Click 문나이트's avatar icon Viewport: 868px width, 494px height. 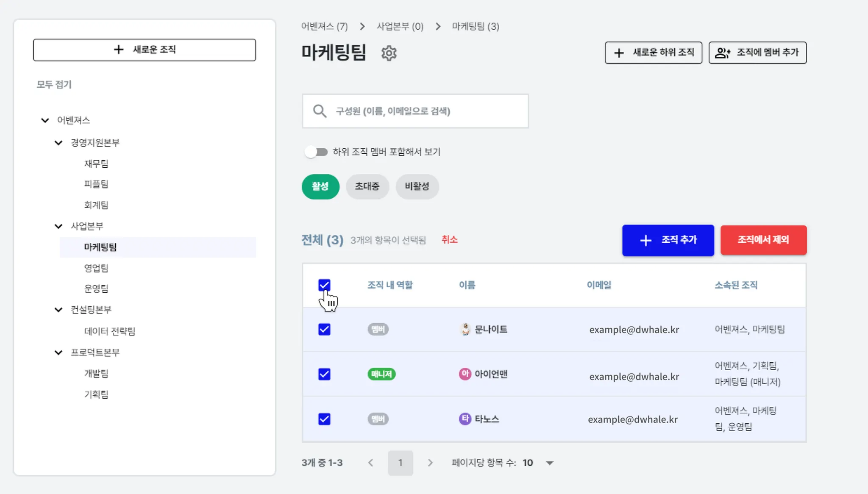(465, 329)
